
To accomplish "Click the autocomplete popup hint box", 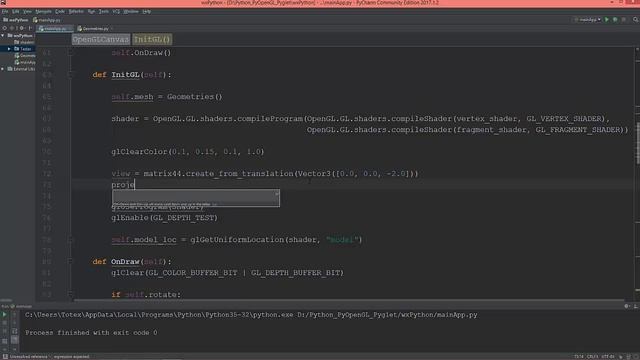I will click(196, 198).
